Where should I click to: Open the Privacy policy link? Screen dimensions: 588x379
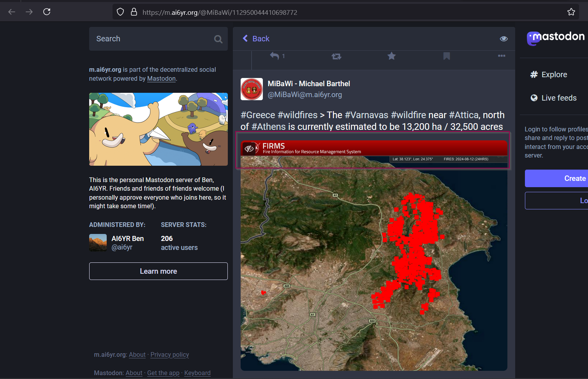(x=170, y=355)
